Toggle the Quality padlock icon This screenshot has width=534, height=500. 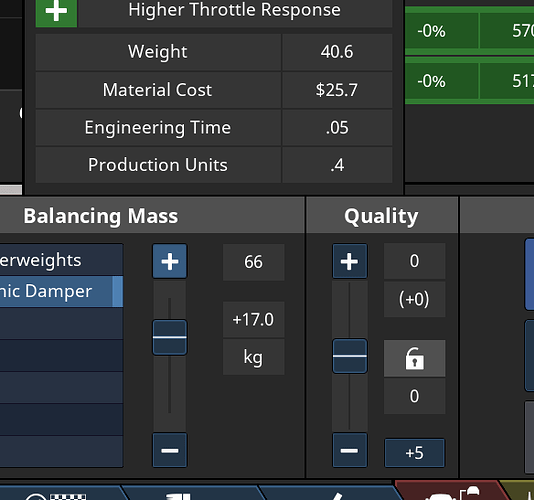[414, 358]
